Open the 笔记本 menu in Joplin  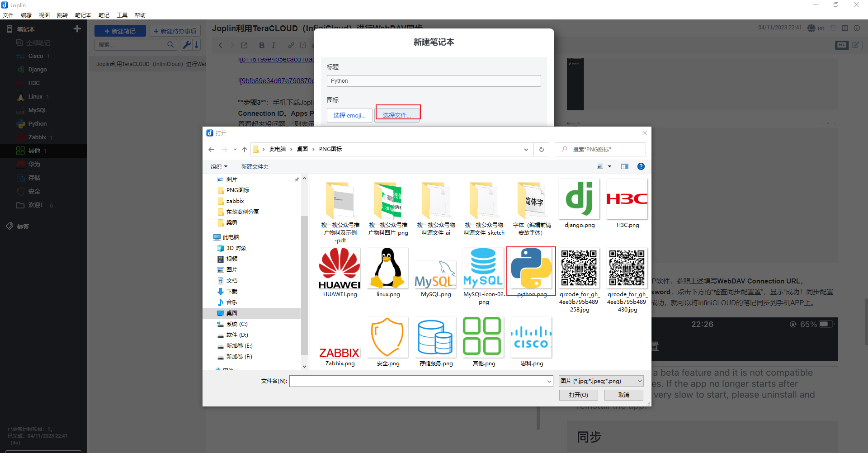click(x=83, y=15)
